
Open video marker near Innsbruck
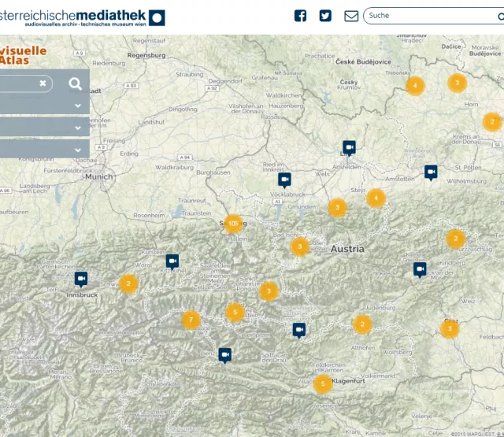[x=81, y=278]
